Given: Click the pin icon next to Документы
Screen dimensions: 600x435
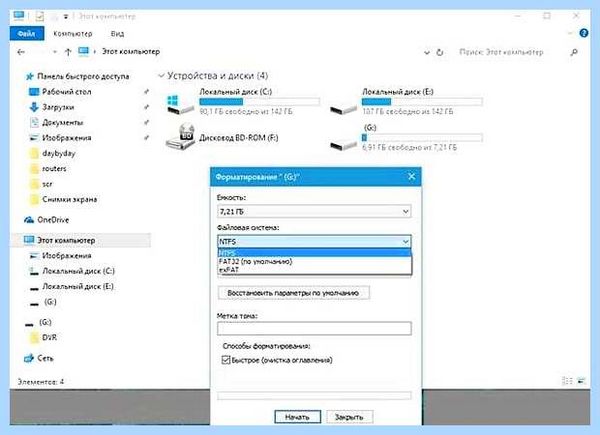Looking at the screenshot, I should coord(146,122).
